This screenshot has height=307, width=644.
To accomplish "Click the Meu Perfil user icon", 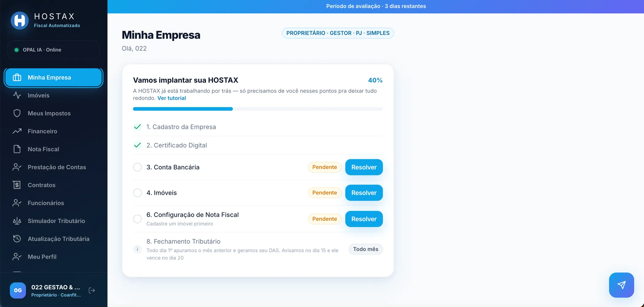I will [17, 257].
